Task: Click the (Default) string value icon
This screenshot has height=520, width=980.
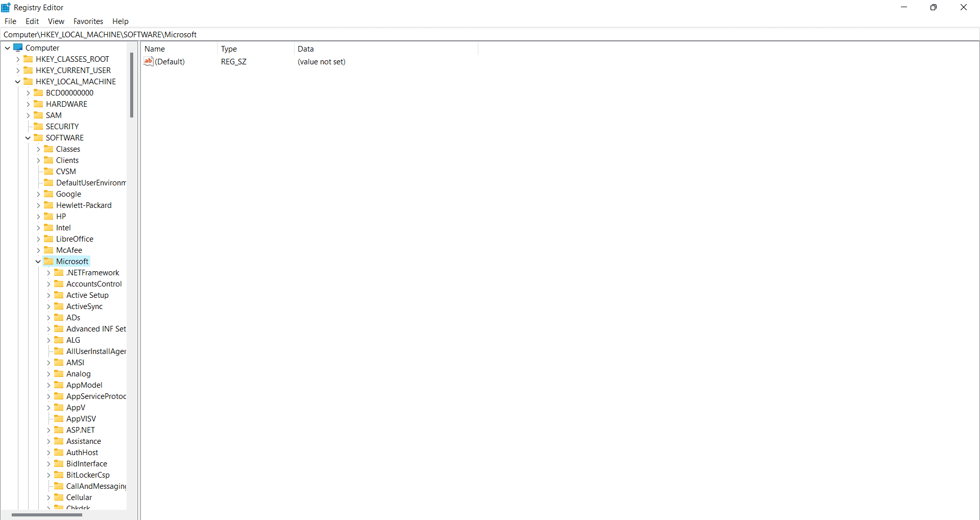Action: point(149,61)
